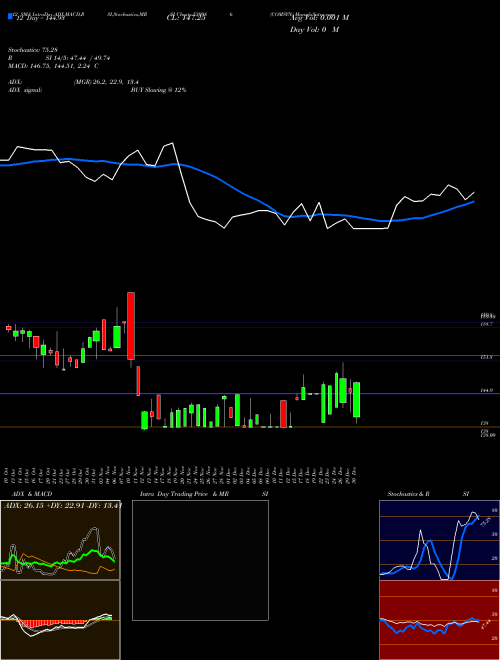Click the tall red candlestick on 10 Nov

(131, 326)
